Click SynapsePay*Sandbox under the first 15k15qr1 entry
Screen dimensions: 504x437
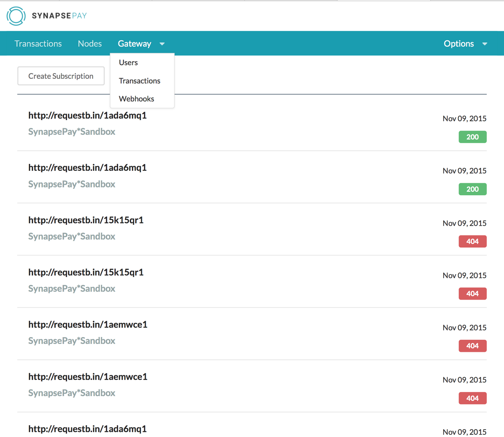click(x=72, y=236)
